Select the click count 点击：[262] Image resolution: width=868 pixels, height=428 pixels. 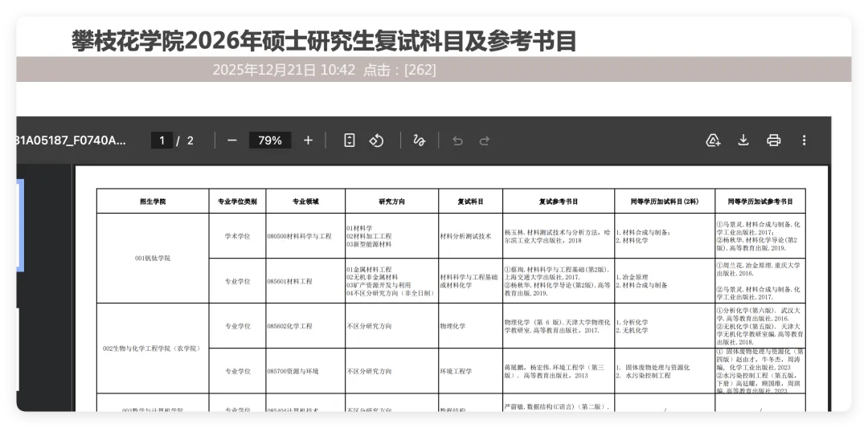pyautogui.click(x=399, y=70)
